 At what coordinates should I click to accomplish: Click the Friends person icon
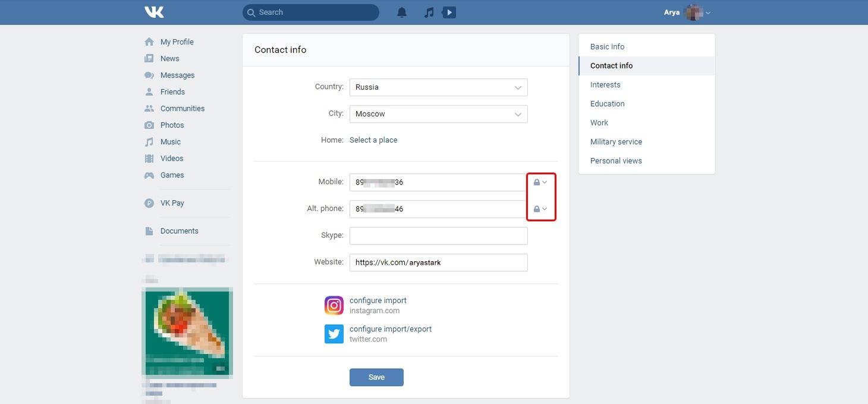coord(149,92)
